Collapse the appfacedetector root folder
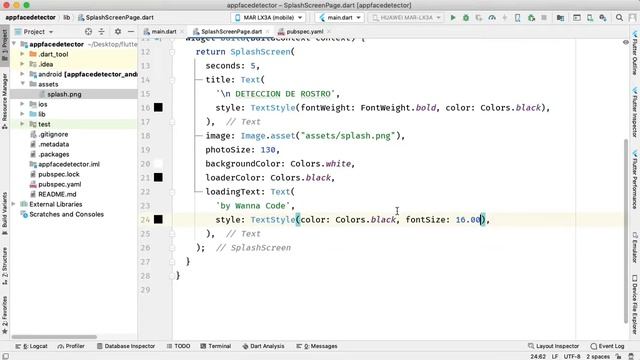The width and height of the screenshot is (640, 360). (x=14, y=44)
